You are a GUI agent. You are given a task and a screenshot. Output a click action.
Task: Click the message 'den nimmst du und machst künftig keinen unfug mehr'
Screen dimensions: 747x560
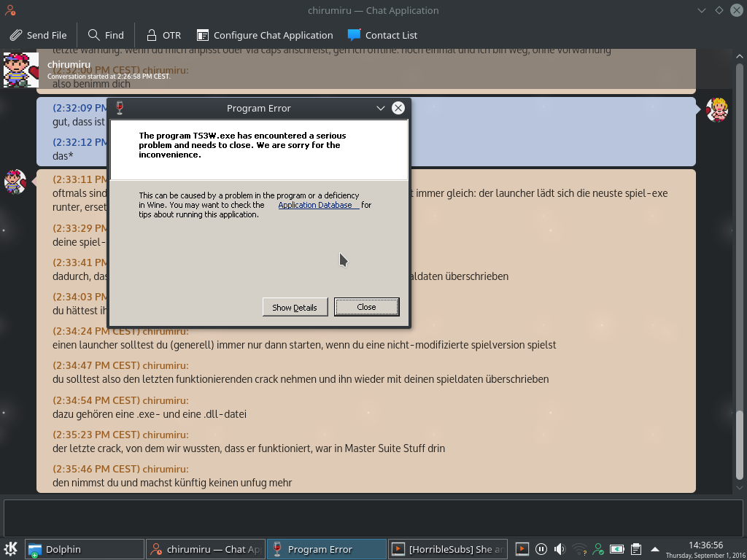pyautogui.click(x=172, y=483)
